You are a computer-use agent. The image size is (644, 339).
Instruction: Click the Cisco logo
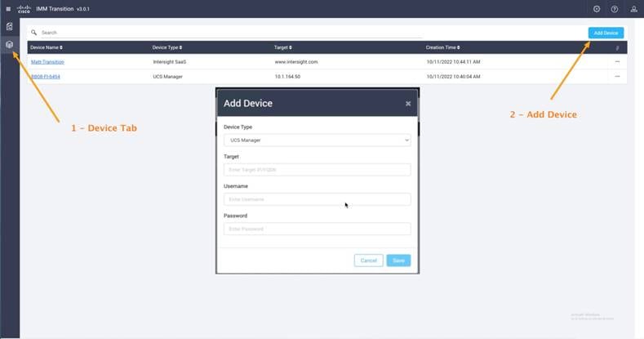click(24, 9)
